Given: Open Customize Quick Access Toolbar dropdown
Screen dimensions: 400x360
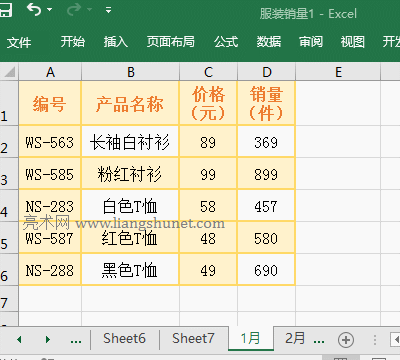Looking at the screenshot, I should [108, 10].
